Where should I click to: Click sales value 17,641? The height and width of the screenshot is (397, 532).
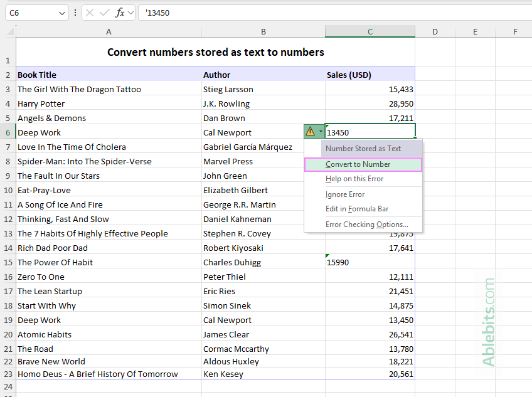(x=370, y=248)
